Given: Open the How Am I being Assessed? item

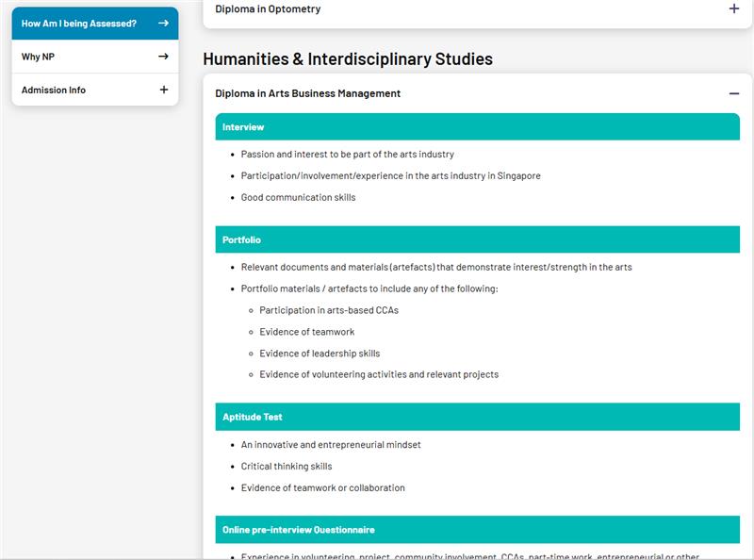Looking at the screenshot, I should (x=79, y=24).
